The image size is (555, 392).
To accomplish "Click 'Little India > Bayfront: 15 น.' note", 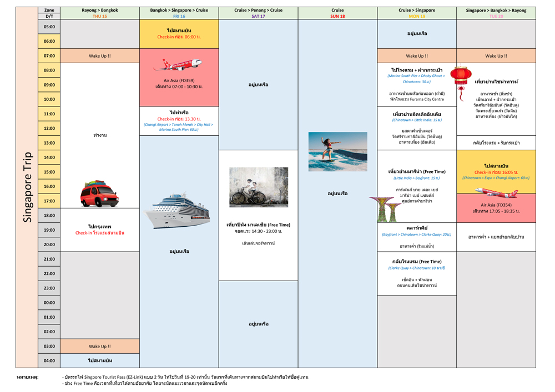I will (417, 178).
